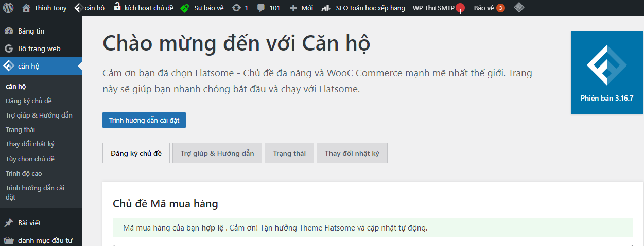The width and height of the screenshot is (644, 246).
Task: Click the WordPress logo icon
Action: (x=8, y=8)
